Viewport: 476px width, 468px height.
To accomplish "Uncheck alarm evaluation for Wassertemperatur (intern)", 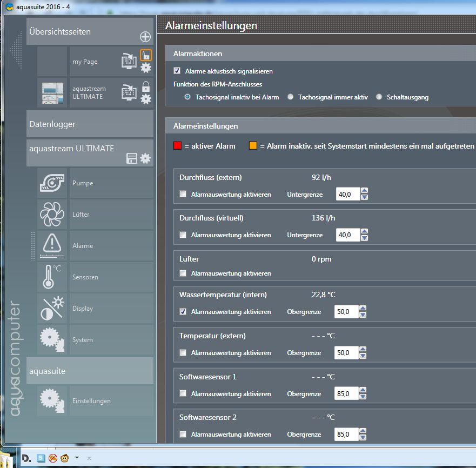I will 183,312.
